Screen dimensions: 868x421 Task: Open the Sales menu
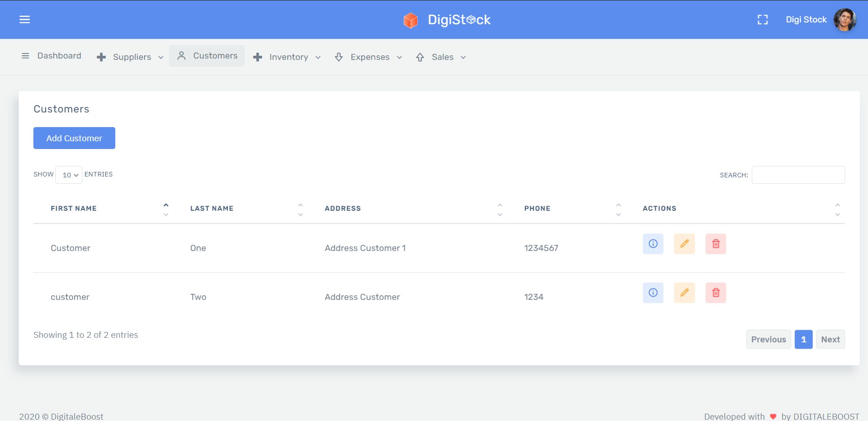click(441, 57)
